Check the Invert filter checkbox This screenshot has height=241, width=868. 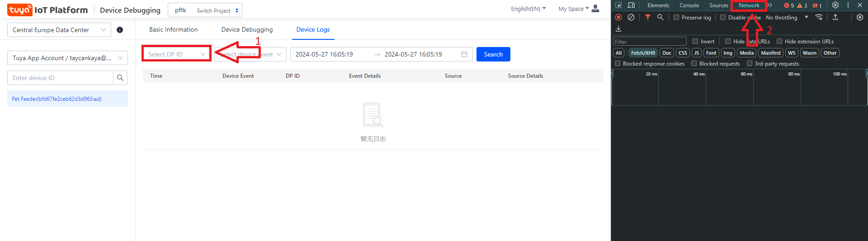(695, 41)
